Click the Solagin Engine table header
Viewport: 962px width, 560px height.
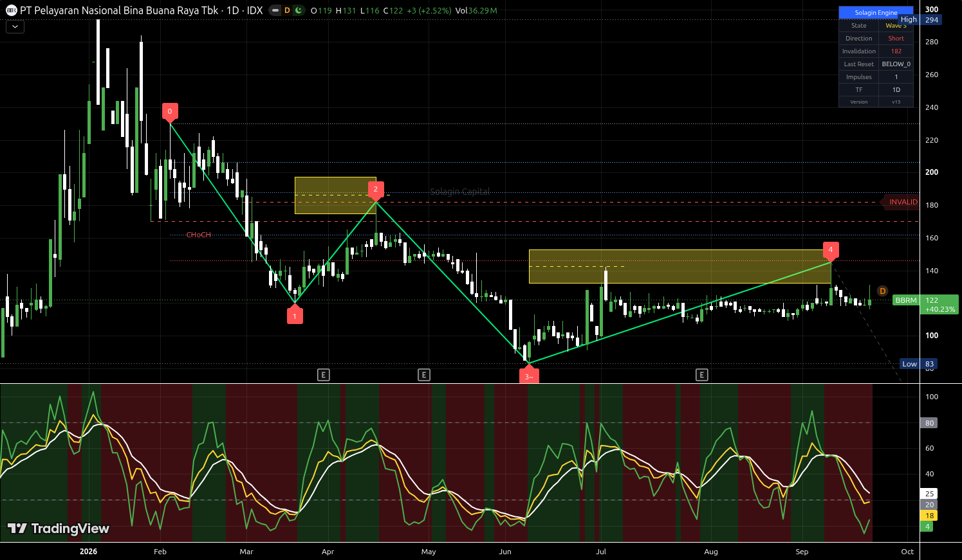point(876,12)
